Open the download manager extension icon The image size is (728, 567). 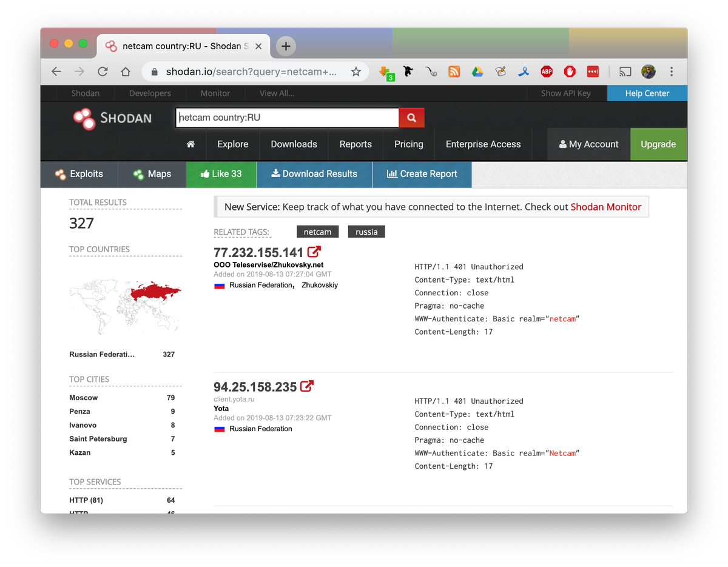[x=386, y=72]
